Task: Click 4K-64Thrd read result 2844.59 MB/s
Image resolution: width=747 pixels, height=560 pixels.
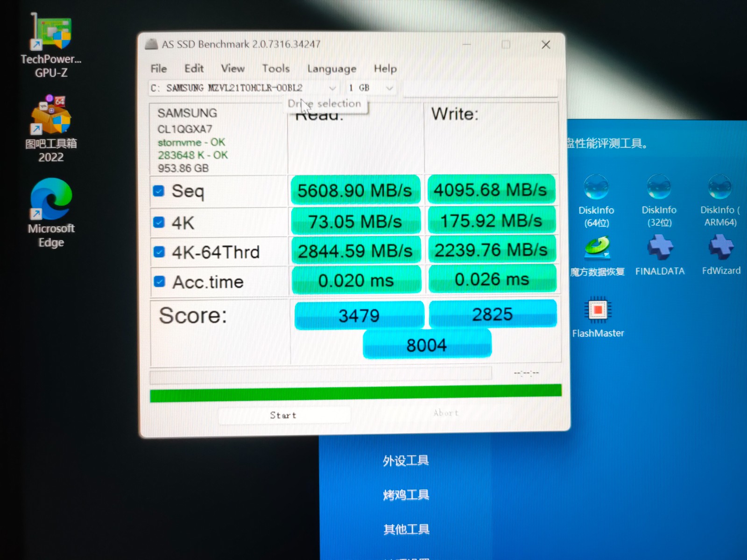Action: pos(356,251)
